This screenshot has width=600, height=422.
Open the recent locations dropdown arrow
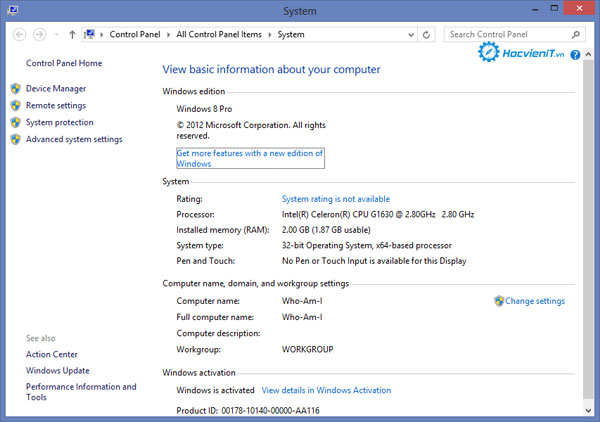(57, 35)
